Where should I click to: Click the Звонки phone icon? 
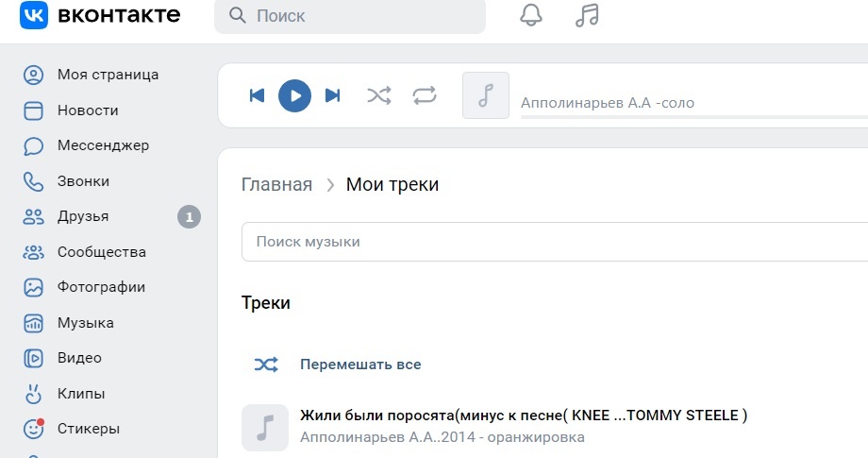pyautogui.click(x=33, y=181)
